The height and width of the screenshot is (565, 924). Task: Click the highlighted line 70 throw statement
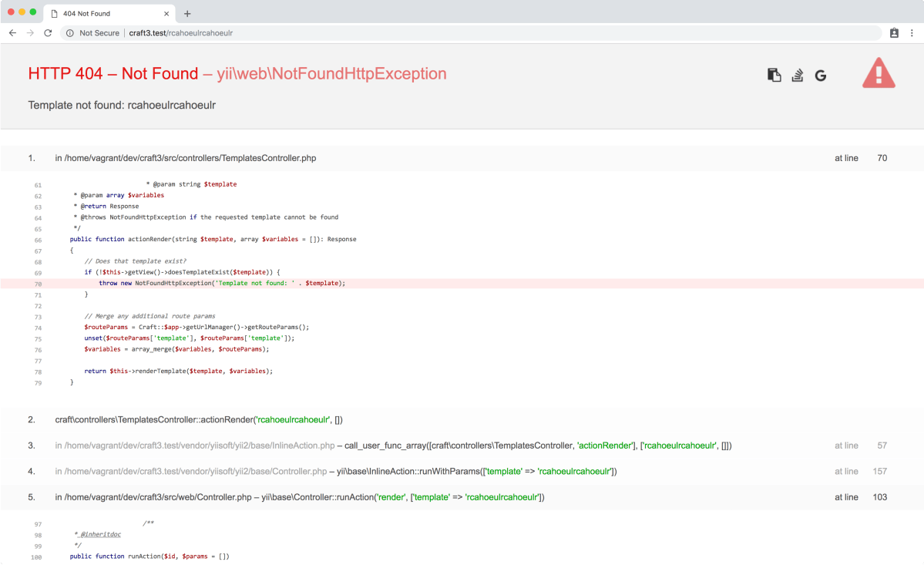pyautogui.click(x=462, y=284)
